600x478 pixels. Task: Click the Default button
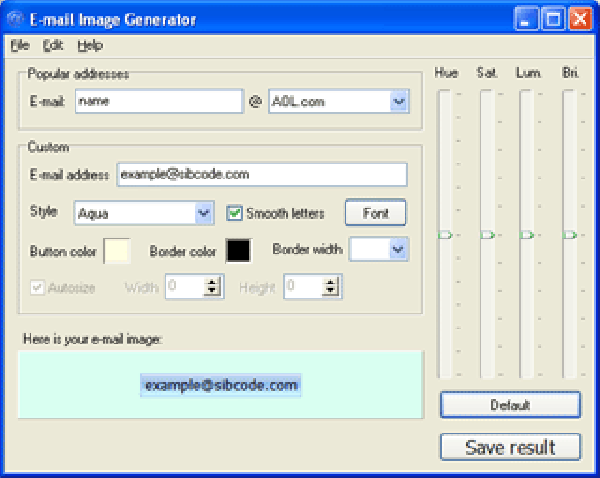click(510, 405)
